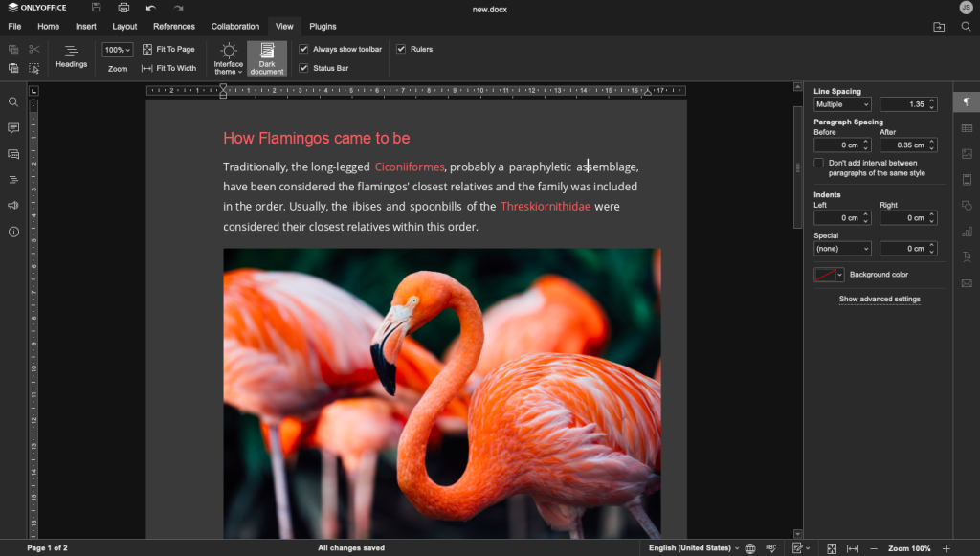
Task: Toggle Dark document mode
Action: point(267,58)
